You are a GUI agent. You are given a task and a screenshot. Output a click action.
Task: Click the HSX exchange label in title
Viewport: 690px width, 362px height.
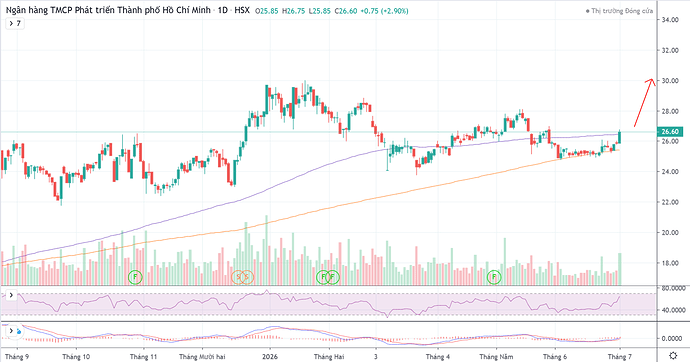(242, 10)
